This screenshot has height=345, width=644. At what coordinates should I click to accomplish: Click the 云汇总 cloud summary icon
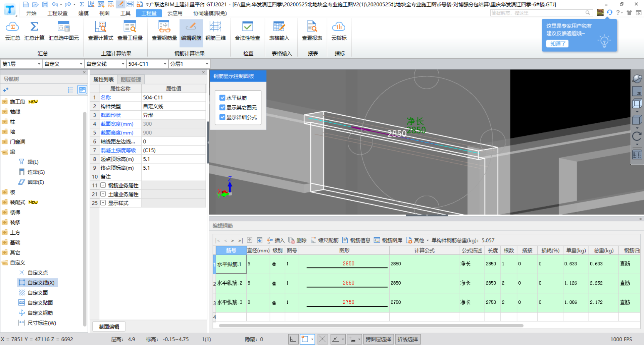(12, 27)
